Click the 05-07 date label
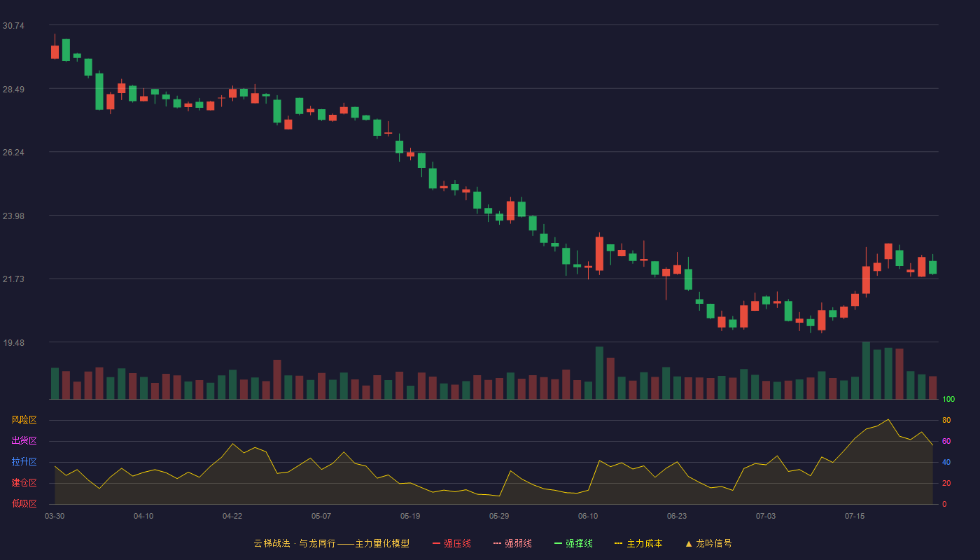 coord(321,516)
